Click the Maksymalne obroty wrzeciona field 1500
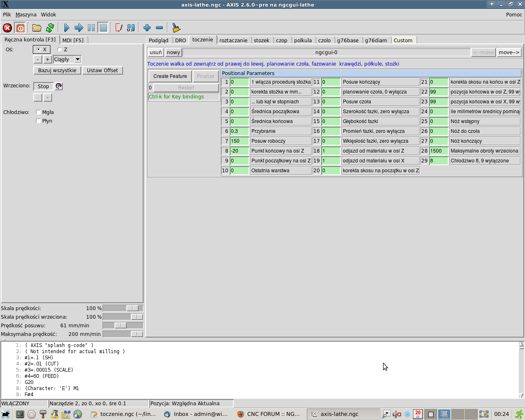Image resolution: width=525 pixels, height=420 pixels. [x=439, y=151]
